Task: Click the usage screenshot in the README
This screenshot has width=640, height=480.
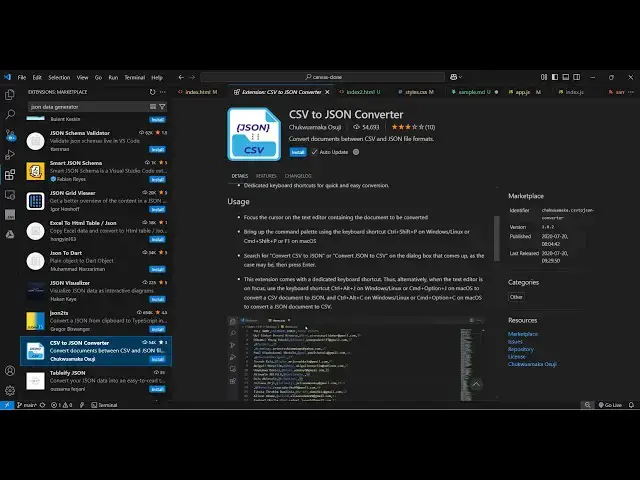Action: pos(356,358)
